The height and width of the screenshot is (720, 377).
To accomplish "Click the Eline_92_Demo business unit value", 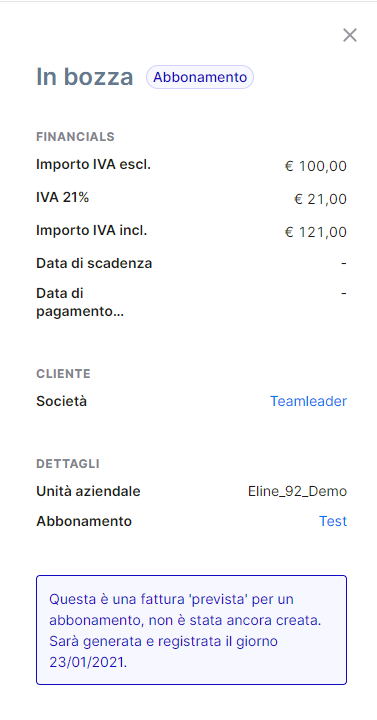I will coord(297,492).
